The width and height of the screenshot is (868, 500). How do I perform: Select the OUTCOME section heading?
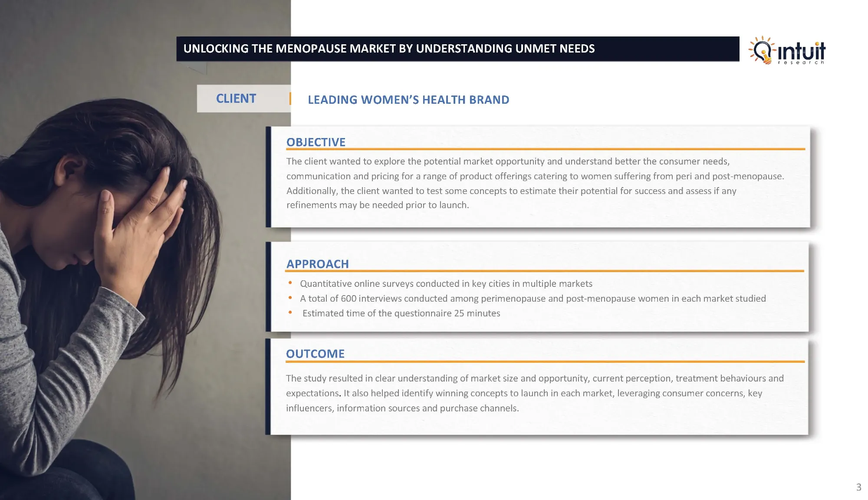[315, 354]
